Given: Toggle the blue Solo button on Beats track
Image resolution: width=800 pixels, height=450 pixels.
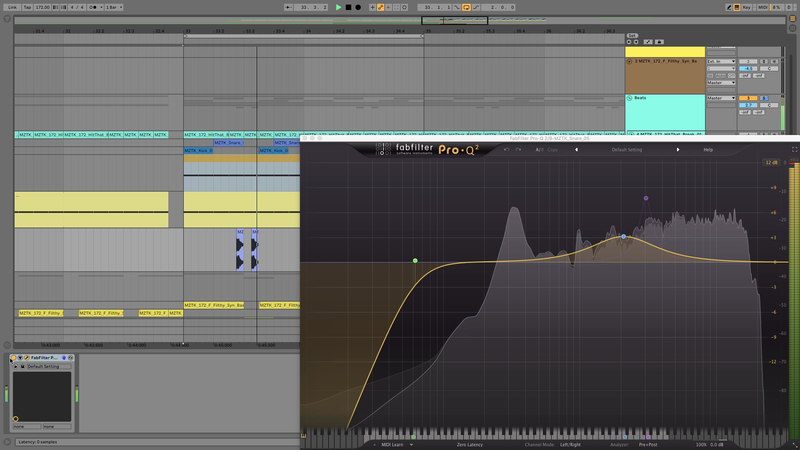Looking at the screenshot, I should (x=764, y=98).
